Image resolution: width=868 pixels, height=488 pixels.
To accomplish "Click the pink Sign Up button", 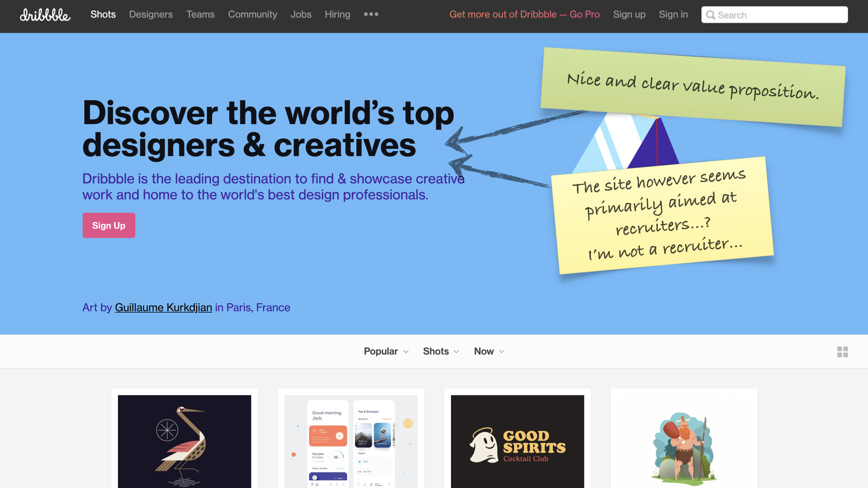I will coord(108,225).
